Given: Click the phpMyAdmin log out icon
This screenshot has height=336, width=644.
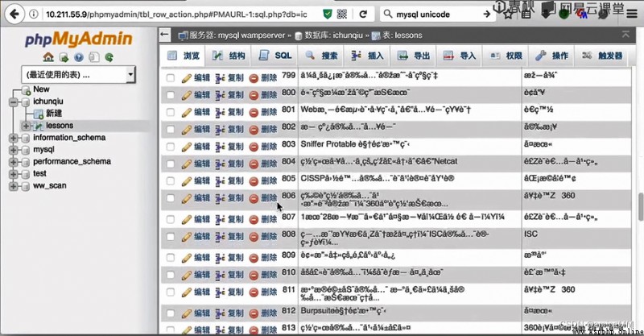Looking at the screenshot, I should click(x=64, y=57).
